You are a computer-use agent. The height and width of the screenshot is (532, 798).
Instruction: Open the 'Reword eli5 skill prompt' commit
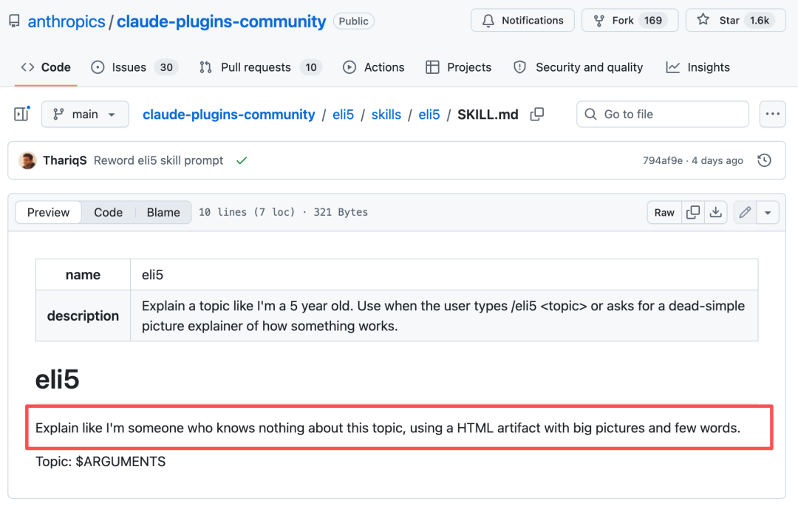coord(158,160)
